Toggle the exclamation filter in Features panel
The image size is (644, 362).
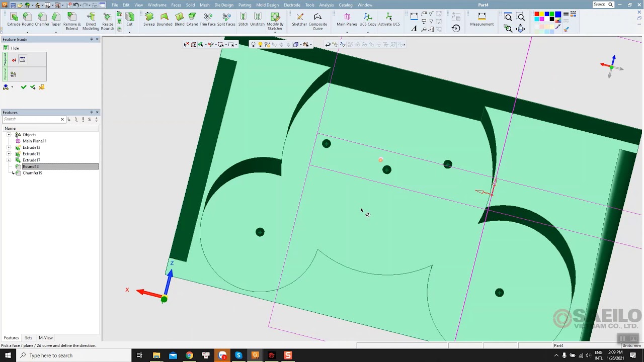(x=83, y=119)
